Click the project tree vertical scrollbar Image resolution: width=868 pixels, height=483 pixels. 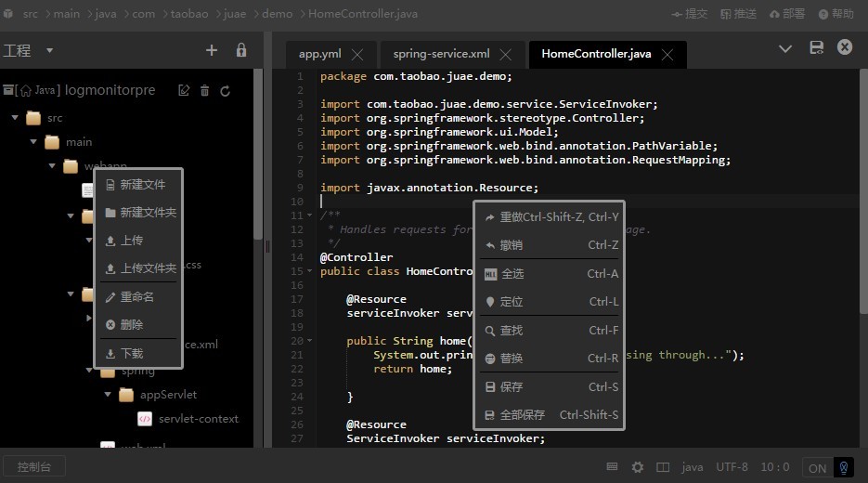(x=258, y=154)
